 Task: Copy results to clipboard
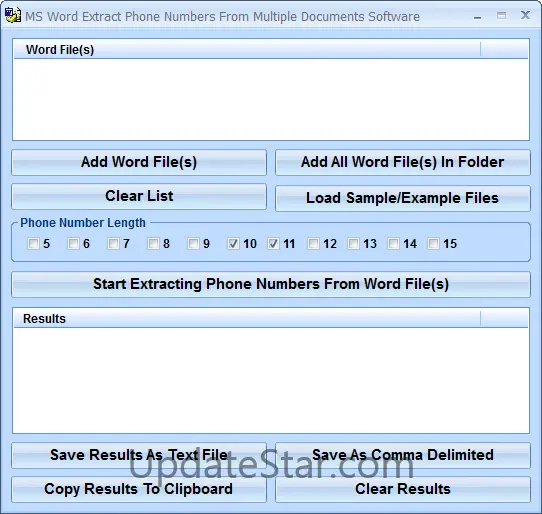point(139,489)
